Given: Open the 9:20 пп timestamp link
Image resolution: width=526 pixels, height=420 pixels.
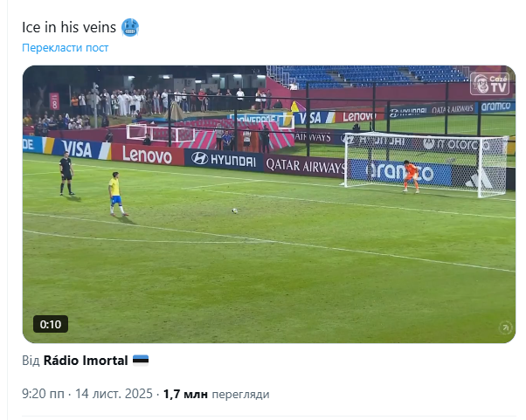Looking at the screenshot, I should (43, 394).
